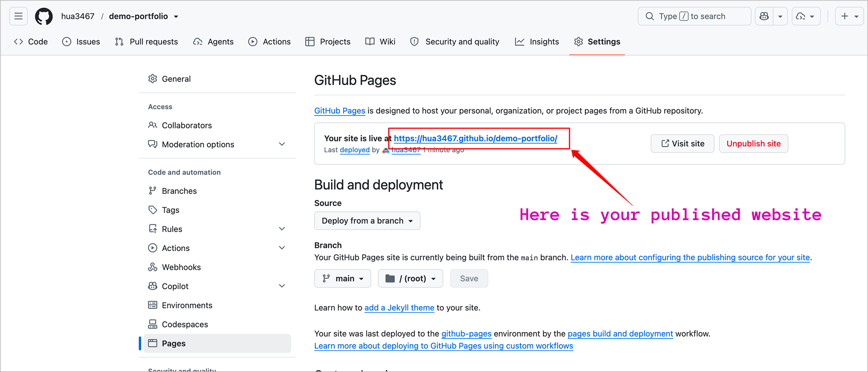Image resolution: width=868 pixels, height=372 pixels.
Task: Open the create new plus menu
Action: (x=850, y=16)
